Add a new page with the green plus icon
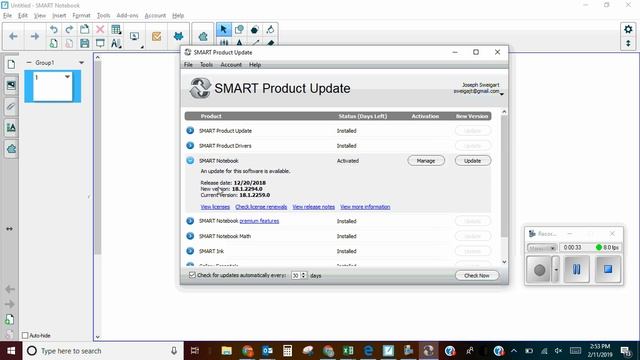 point(53,43)
